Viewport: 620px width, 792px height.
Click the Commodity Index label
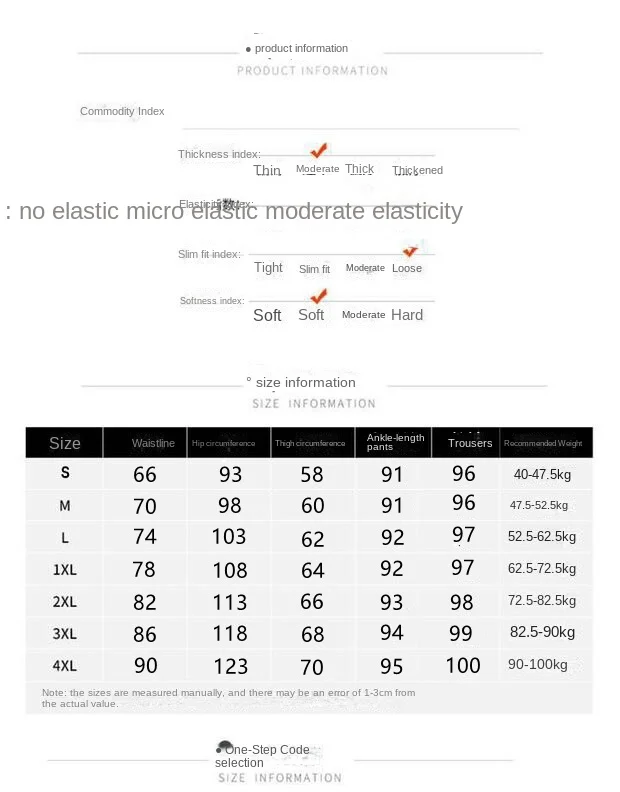122,111
